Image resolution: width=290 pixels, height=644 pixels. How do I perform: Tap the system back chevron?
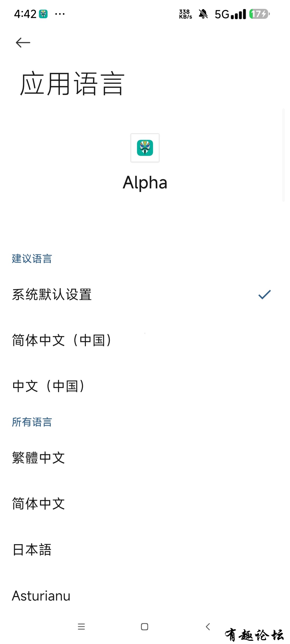click(208, 627)
